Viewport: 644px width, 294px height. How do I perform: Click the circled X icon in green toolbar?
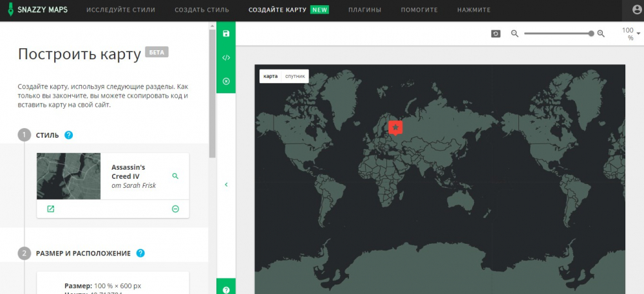[x=226, y=81]
